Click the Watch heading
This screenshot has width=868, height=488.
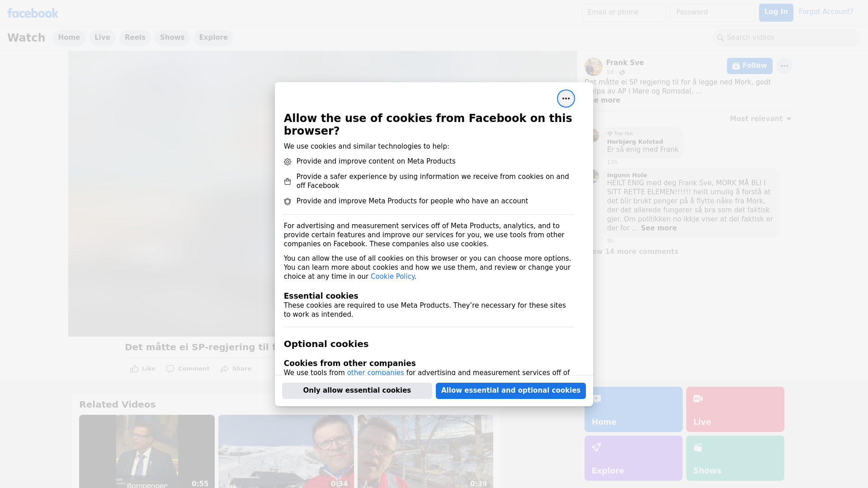pyautogui.click(x=26, y=38)
